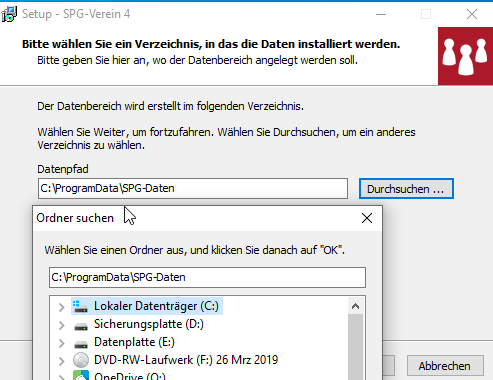Image resolution: width=493 pixels, height=380 pixels.
Task: Close the Ordner suchen dialog
Action: 367,218
